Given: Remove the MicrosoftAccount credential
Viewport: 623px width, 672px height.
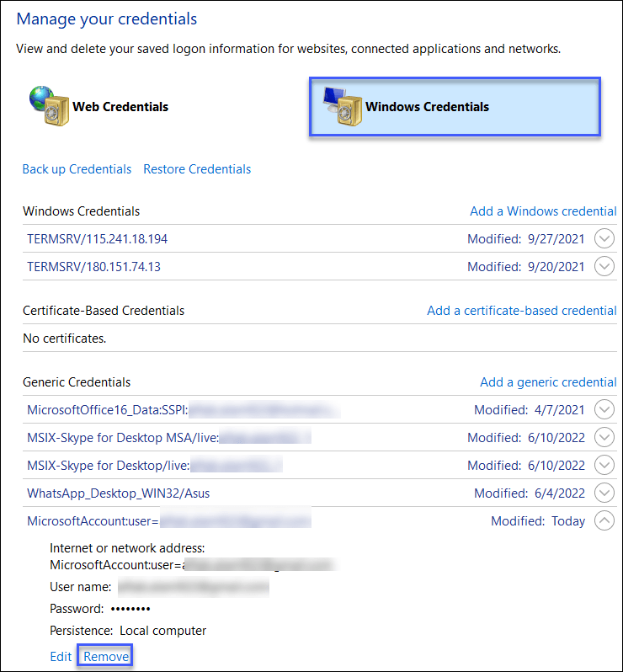Looking at the screenshot, I should (x=106, y=657).
